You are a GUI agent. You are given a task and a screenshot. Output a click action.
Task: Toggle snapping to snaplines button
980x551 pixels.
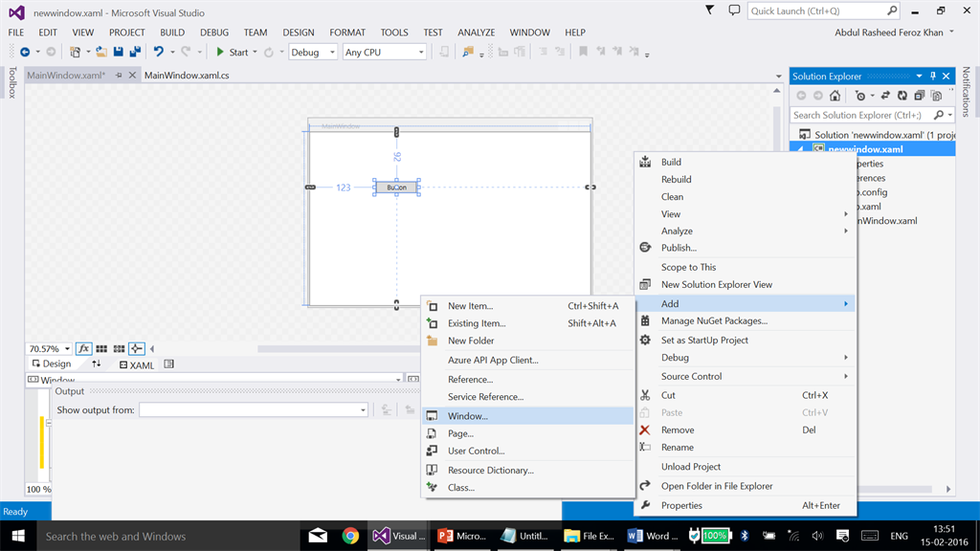coord(137,349)
